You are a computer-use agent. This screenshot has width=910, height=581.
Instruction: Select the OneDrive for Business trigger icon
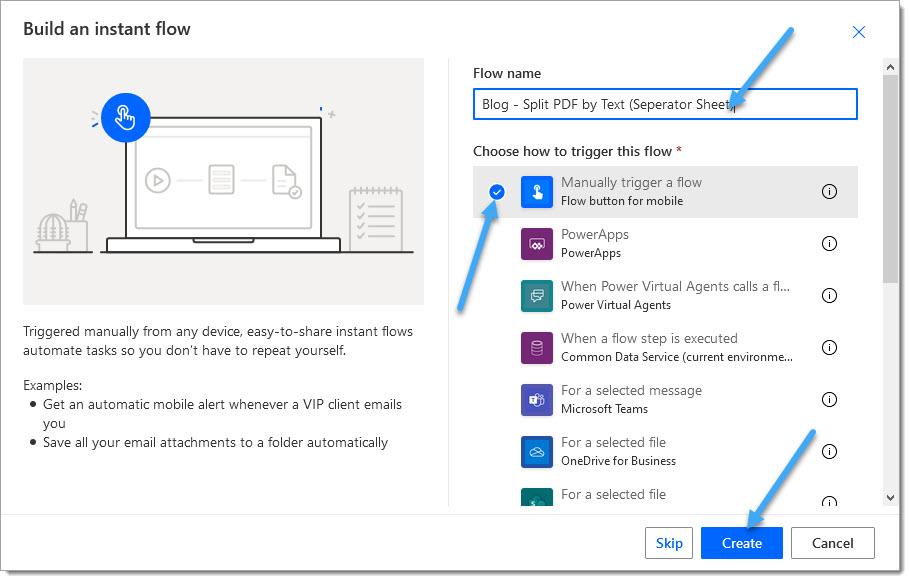click(x=537, y=452)
